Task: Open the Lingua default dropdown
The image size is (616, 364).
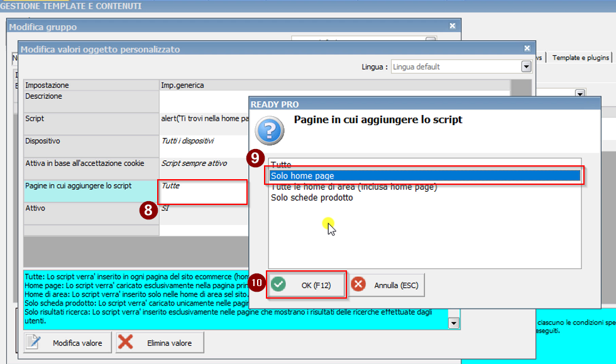Action: tap(526, 67)
